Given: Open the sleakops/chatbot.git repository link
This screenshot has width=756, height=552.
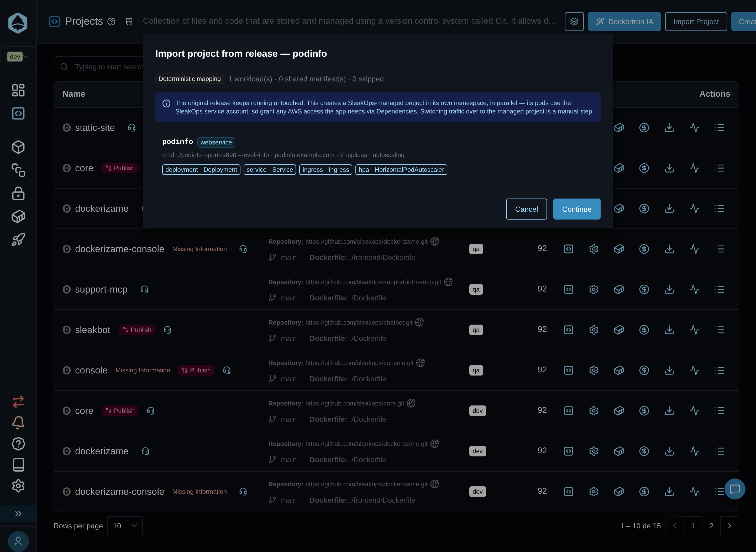Looking at the screenshot, I should [x=359, y=322].
